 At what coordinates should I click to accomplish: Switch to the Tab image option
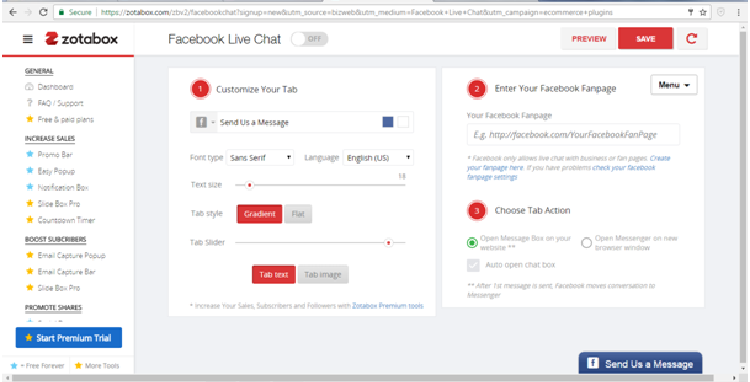(x=323, y=275)
